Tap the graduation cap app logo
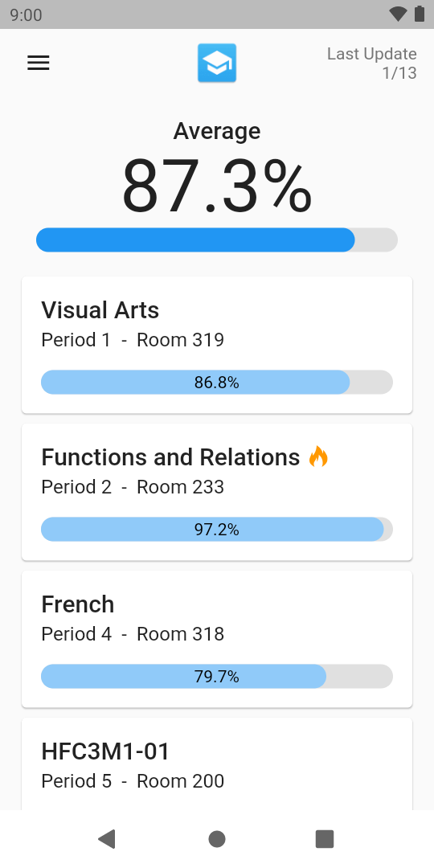This screenshot has width=434, height=868. 217,63
